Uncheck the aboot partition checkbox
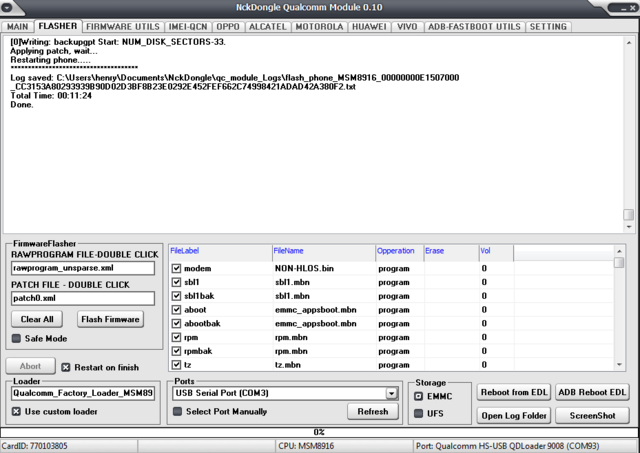640x453 pixels. (176, 310)
